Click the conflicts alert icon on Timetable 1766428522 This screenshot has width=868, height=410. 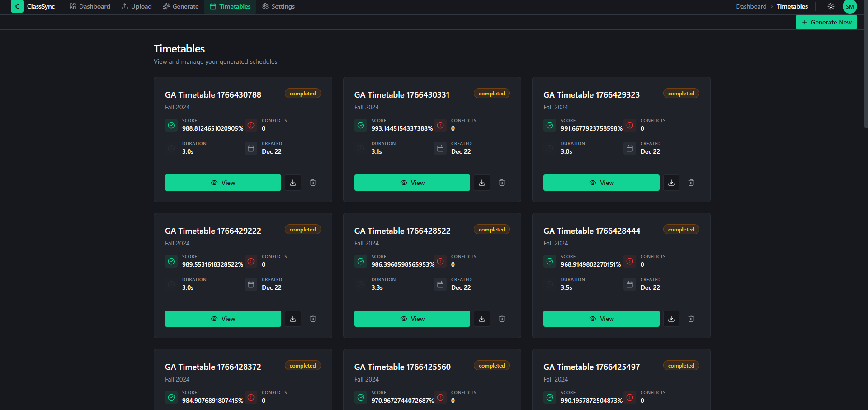(x=440, y=261)
